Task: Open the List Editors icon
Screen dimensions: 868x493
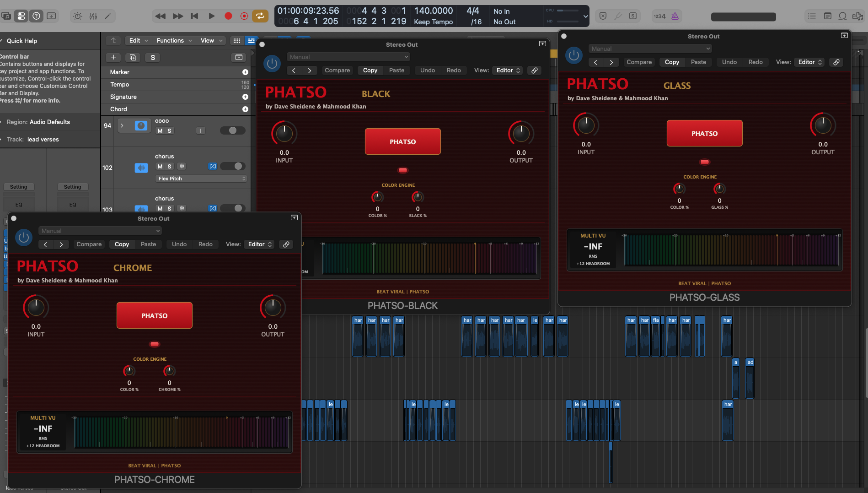Action: click(812, 16)
